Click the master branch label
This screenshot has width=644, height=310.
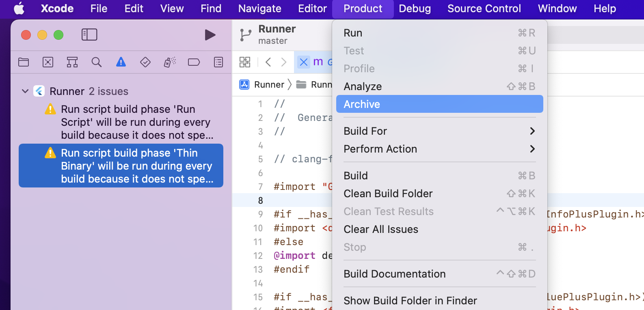tap(273, 41)
